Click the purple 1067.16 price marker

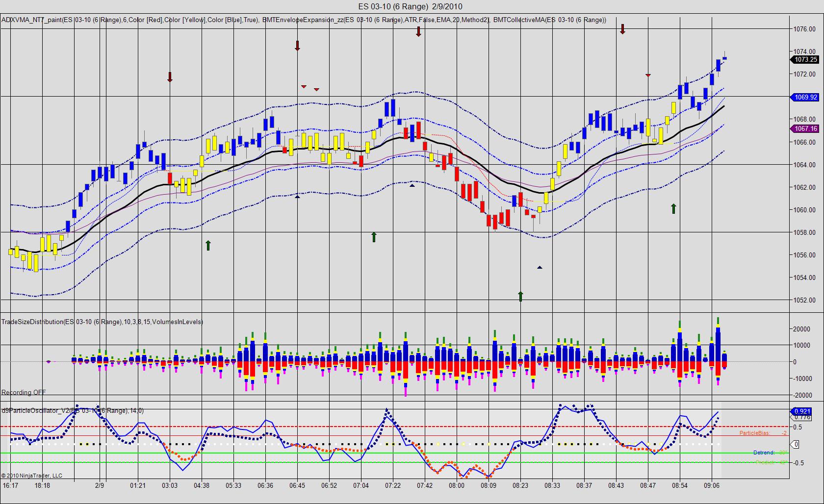coord(804,128)
